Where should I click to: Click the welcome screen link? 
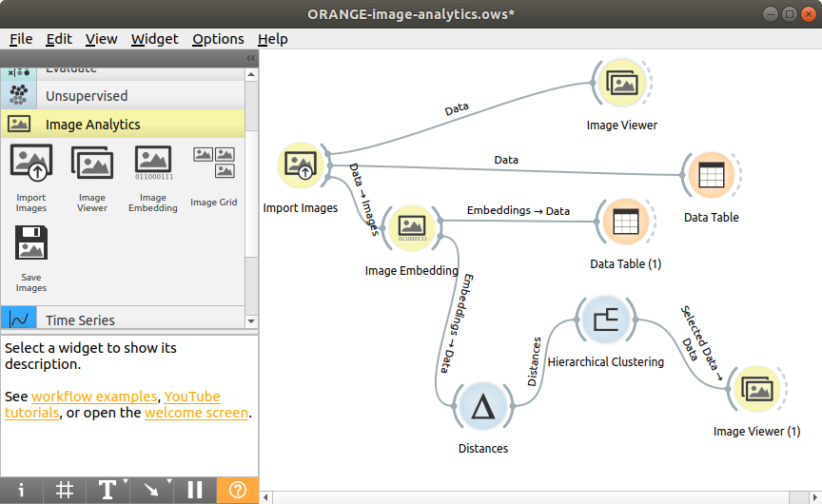pos(196,414)
